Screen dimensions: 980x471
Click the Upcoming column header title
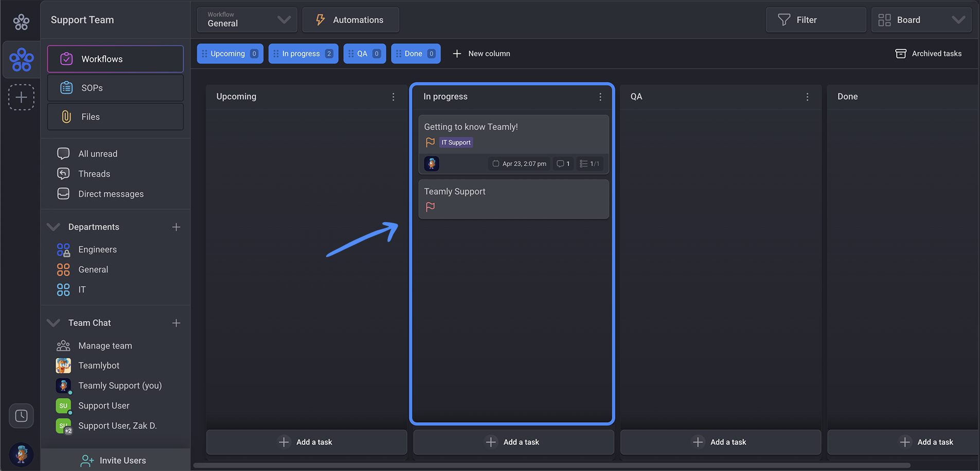coord(236,97)
